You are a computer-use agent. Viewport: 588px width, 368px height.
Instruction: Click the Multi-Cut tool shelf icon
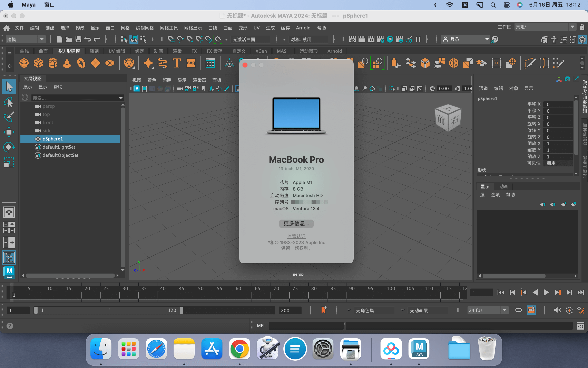coord(530,63)
